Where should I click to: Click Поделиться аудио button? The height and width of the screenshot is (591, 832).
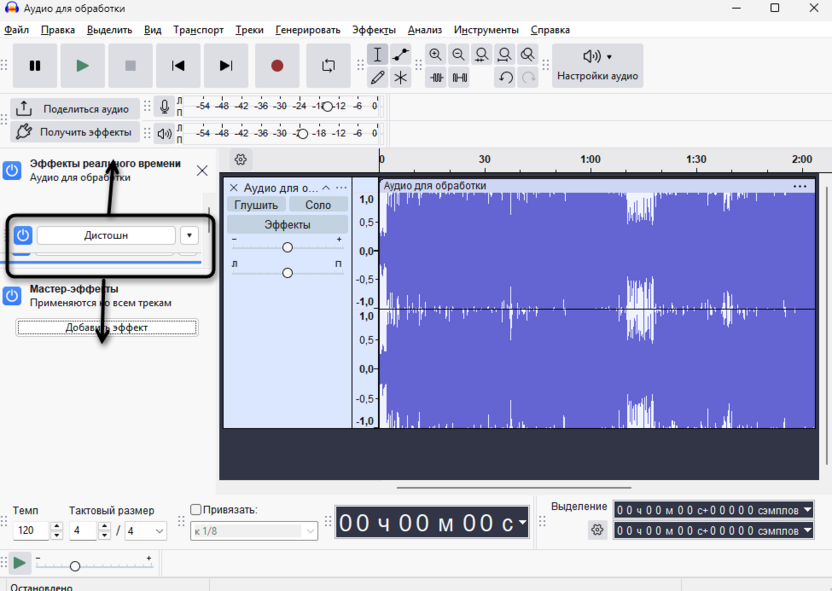click(x=75, y=109)
